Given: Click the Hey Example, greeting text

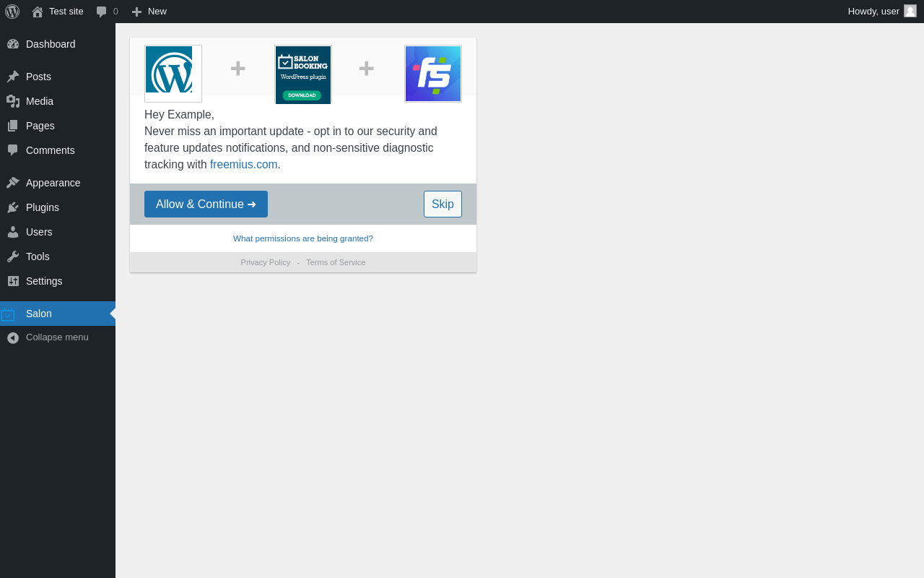Looking at the screenshot, I should (179, 115).
